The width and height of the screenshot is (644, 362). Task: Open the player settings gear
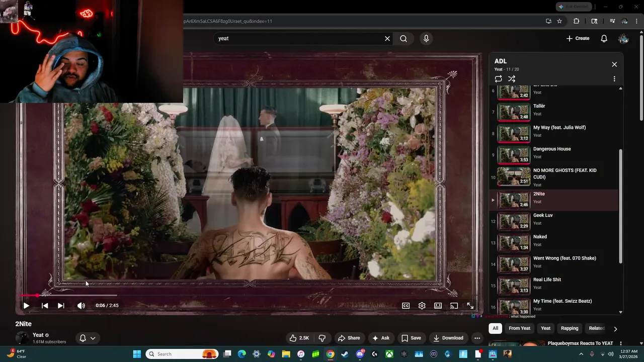pyautogui.click(x=422, y=305)
